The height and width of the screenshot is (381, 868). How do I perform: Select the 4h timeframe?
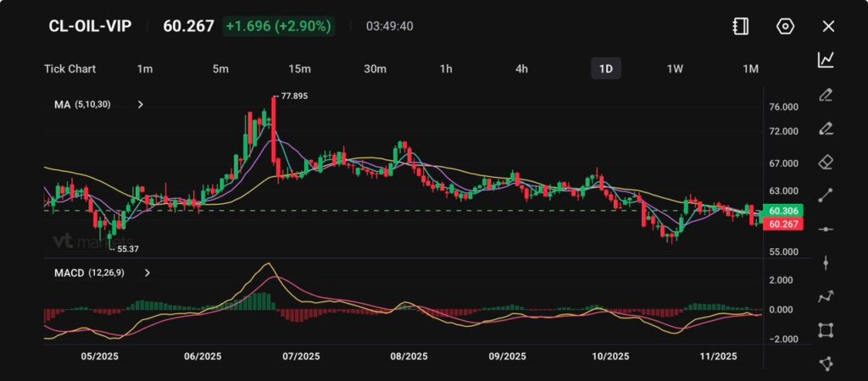[x=521, y=69]
